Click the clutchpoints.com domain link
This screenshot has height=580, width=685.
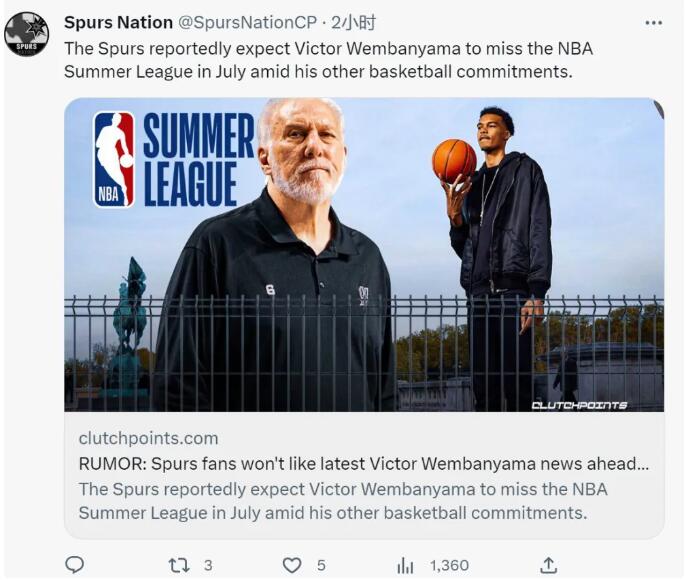[x=148, y=438]
